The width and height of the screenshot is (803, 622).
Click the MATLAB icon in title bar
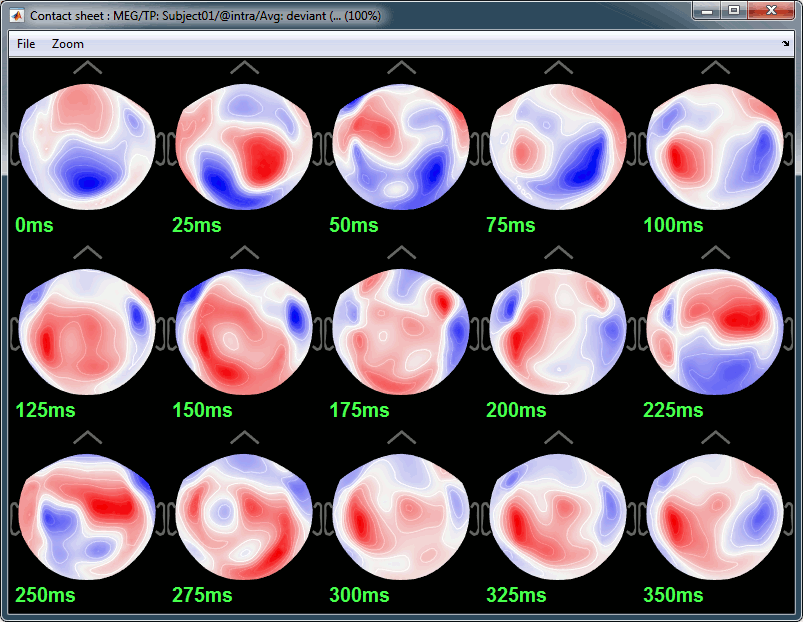coord(17,16)
